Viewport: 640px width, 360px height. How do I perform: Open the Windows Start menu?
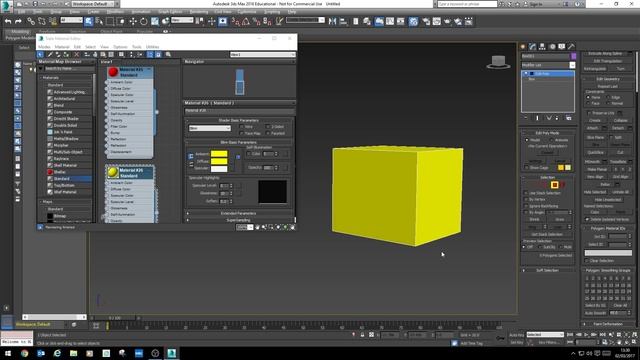(8, 353)
